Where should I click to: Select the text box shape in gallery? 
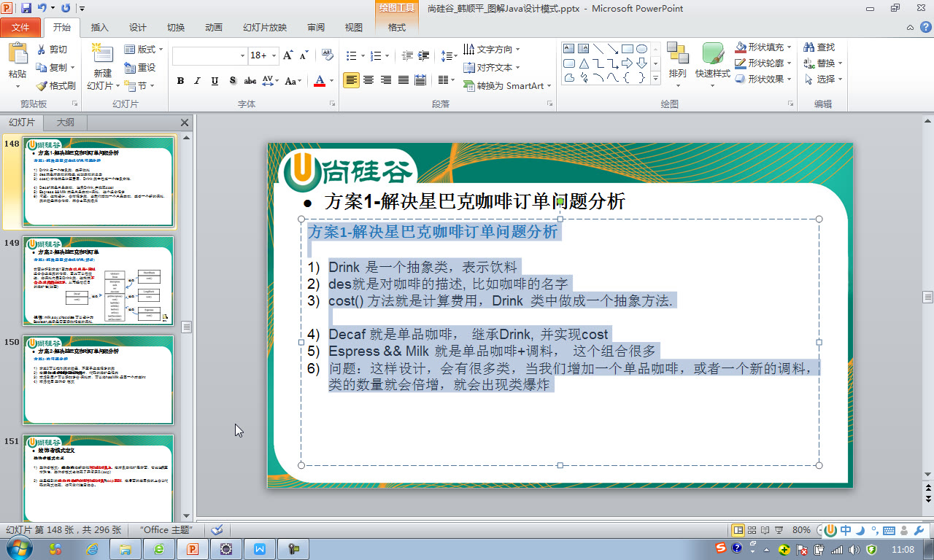(569, 49)
